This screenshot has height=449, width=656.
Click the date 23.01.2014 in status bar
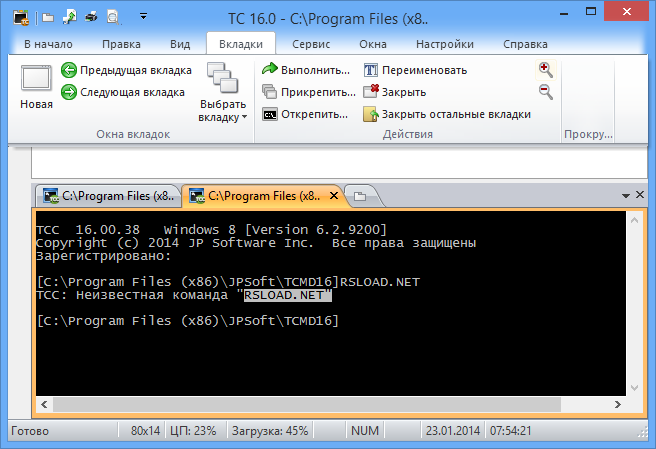click(453, 431)
